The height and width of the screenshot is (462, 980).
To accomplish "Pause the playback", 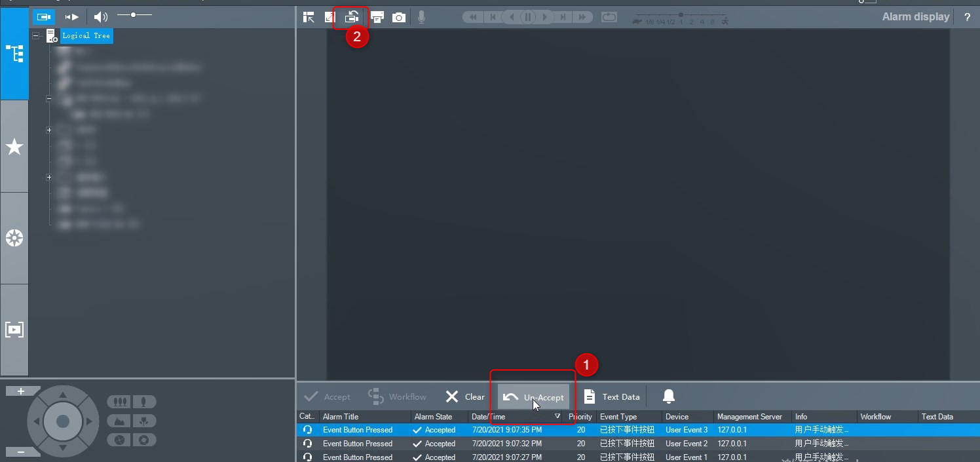I will click(x=528, y=17).
